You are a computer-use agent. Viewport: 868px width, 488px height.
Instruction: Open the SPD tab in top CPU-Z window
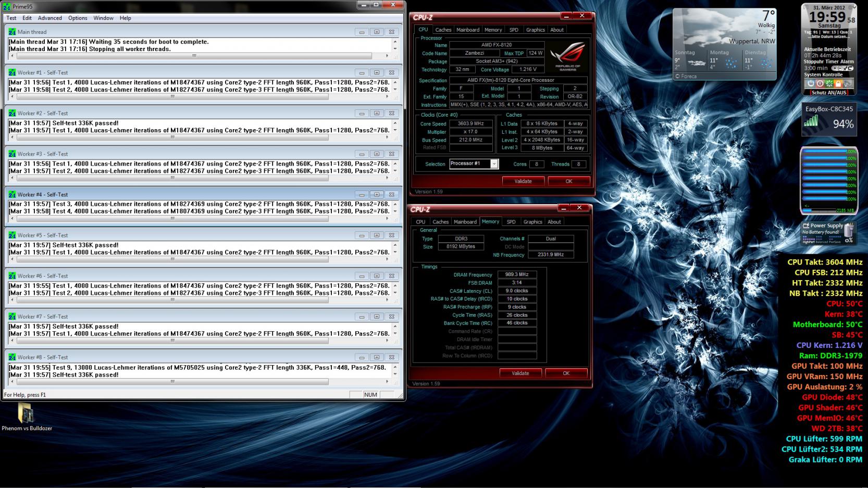[514, 30]
